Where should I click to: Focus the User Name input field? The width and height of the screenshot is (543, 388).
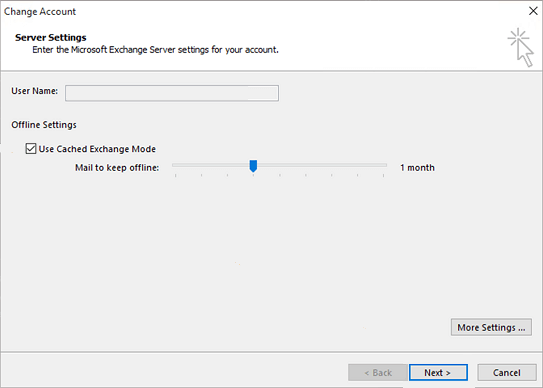(x=172, y=93)
